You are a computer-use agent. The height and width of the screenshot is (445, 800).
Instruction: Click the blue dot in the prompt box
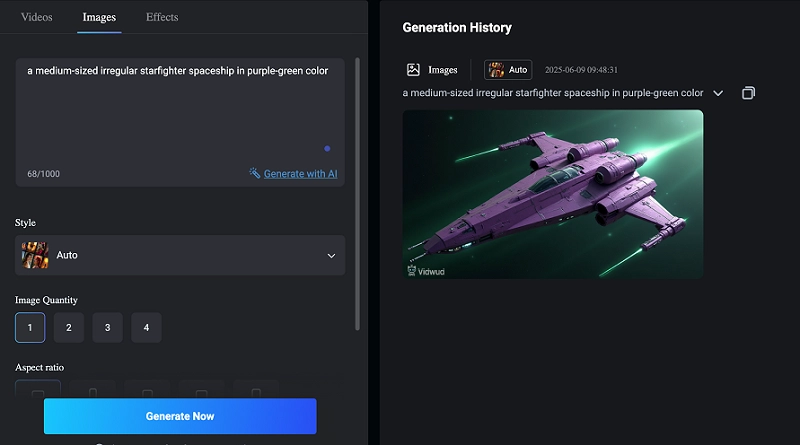(x=327, y=149)
